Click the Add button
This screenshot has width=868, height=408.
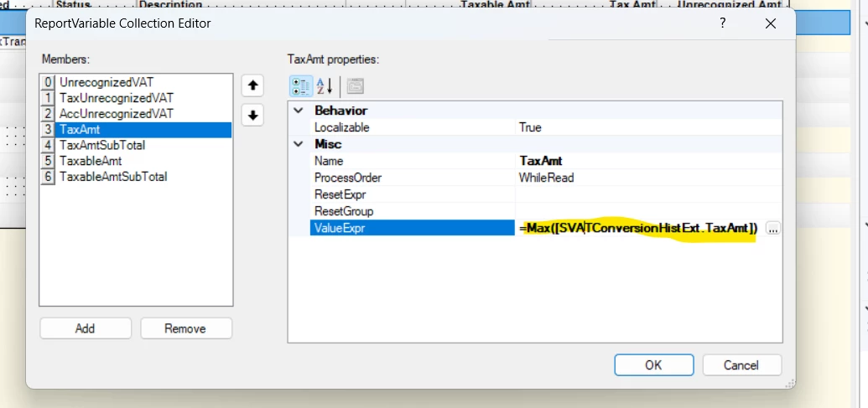point(86,328)
